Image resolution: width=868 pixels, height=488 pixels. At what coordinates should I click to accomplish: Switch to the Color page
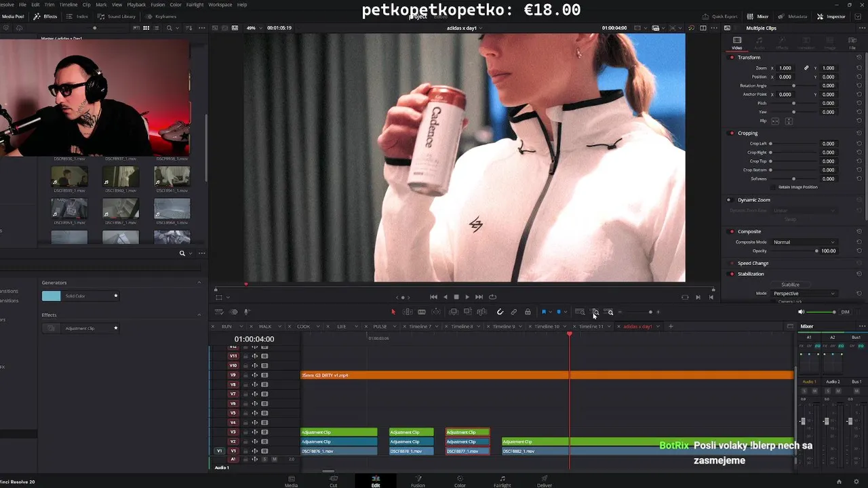pos(460,481)
